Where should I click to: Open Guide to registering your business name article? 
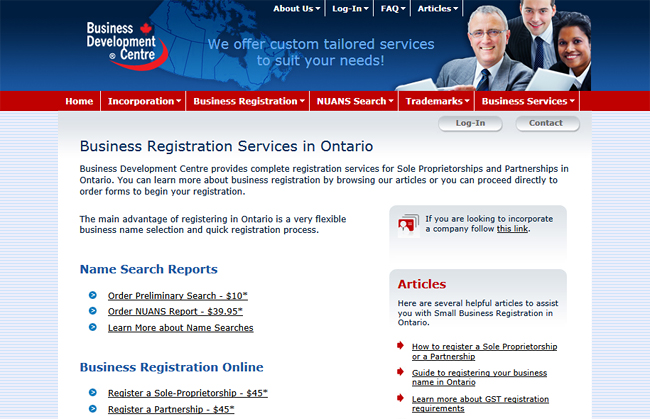pyautogui.click(x=477, y=377)
